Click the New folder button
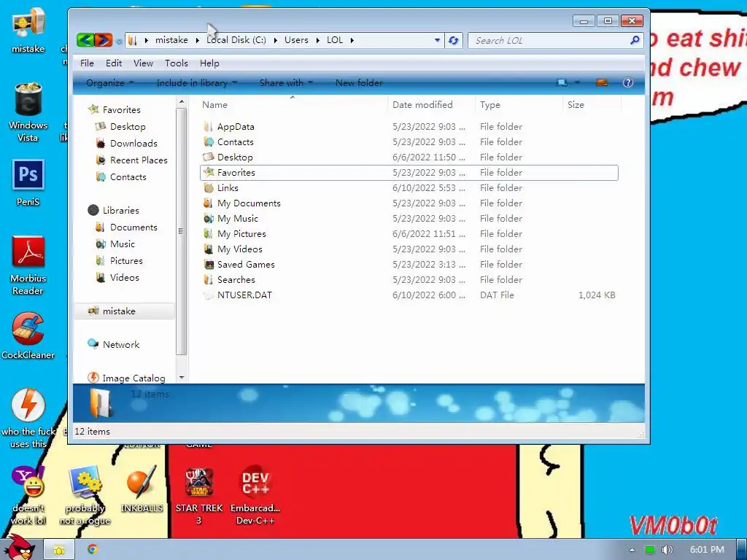 click(359, 83)
